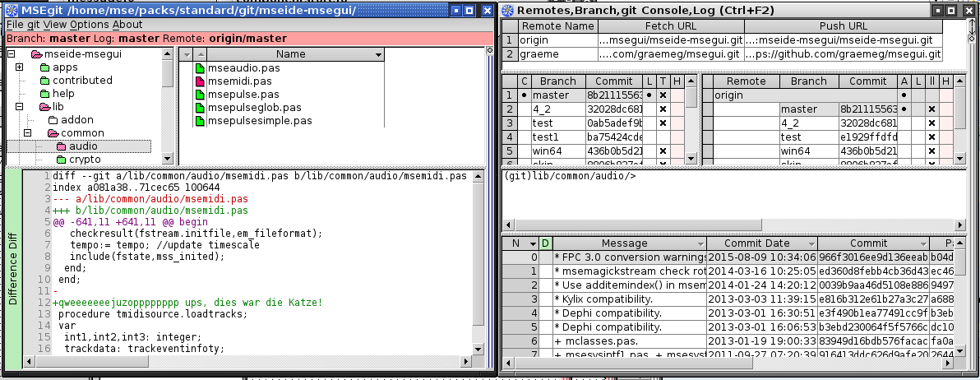This screenshot has height=380, width=980.
Task: Click the mseaudio.pas file icon
Action: pyautogui.click(x=200, y=68)
